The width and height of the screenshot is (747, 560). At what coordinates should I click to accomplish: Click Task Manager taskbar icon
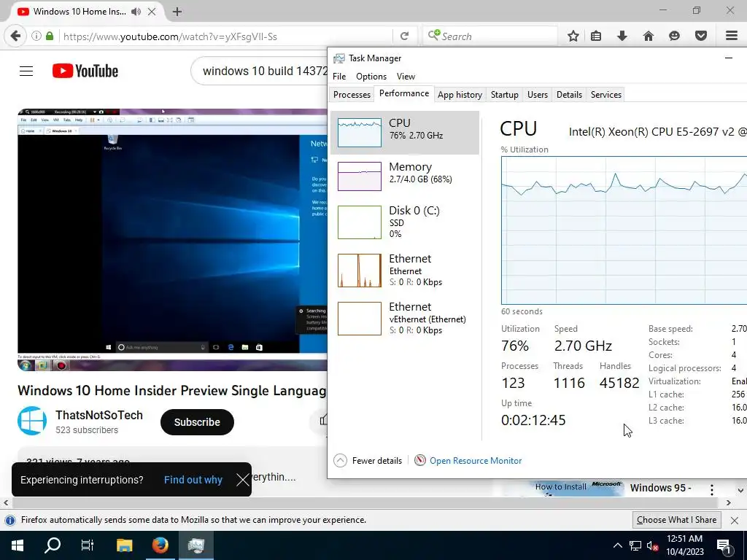(196, 545)
